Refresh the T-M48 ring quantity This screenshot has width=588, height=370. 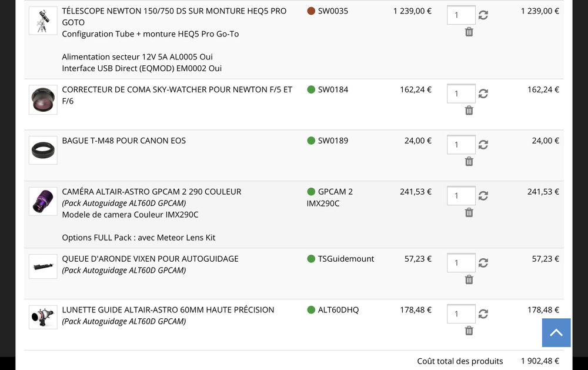click(483, 145)
